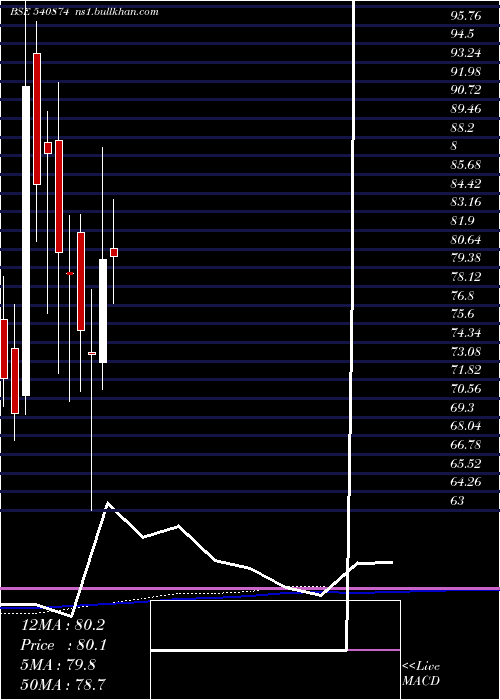Select the 74.34 price axis label

coord(466,333)
